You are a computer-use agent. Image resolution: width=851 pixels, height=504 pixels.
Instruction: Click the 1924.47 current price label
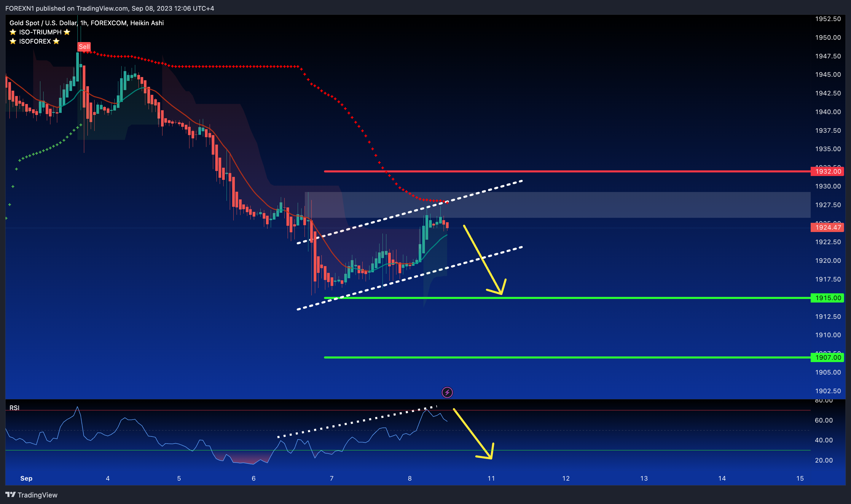[x=828, y=228]
